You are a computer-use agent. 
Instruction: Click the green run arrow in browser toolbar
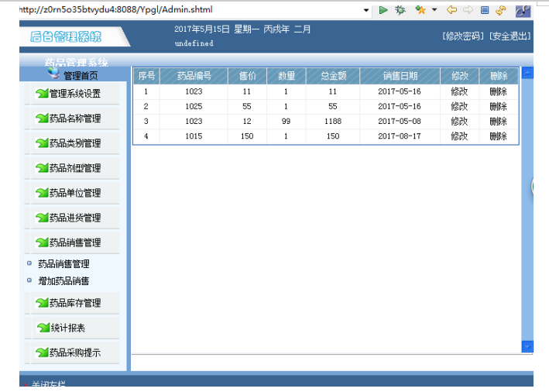pyautogui.click(x=383, y=10)
